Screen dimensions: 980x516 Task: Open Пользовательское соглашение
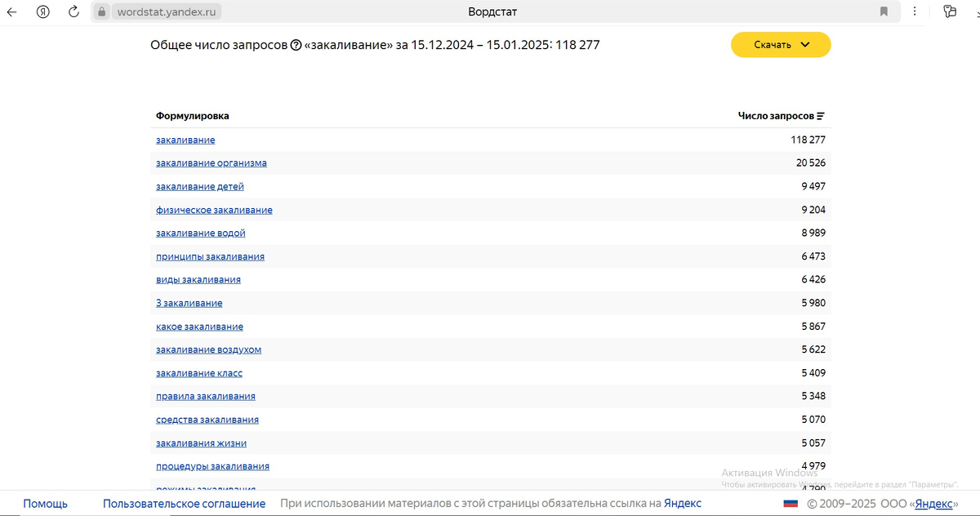184,504
